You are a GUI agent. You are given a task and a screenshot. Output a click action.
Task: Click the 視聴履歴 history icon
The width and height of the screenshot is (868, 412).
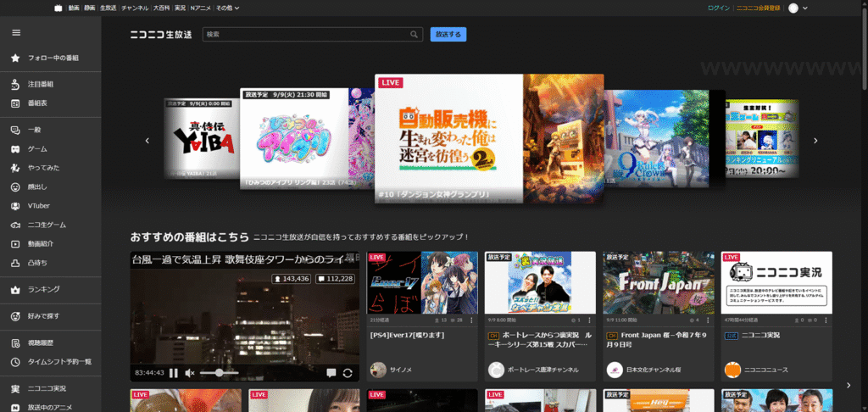(15, 343)
